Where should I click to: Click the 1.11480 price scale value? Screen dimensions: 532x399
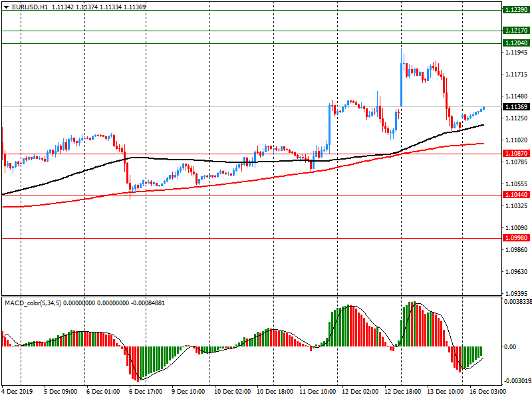(517, 96)
